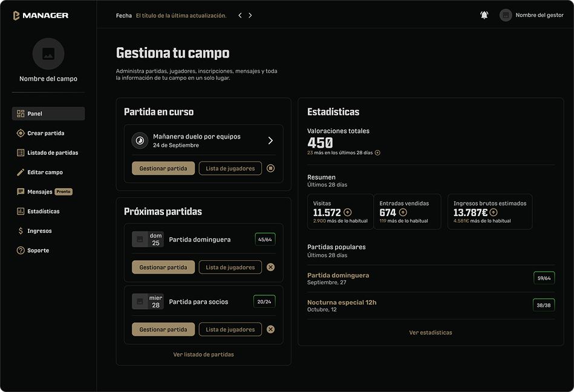Click the field photo placeholder in sidebar

click(48, 54)
